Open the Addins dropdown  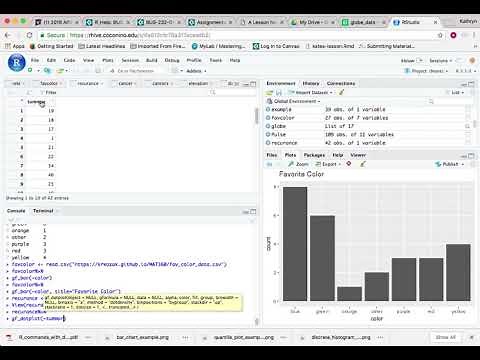[196, 71]
